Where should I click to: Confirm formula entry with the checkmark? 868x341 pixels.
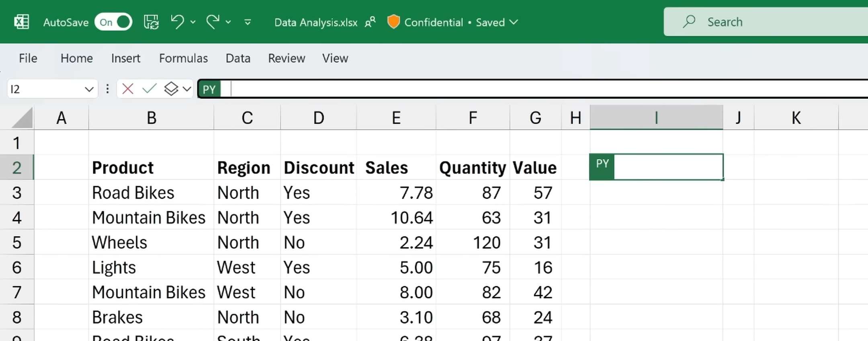tap(149, 88)
